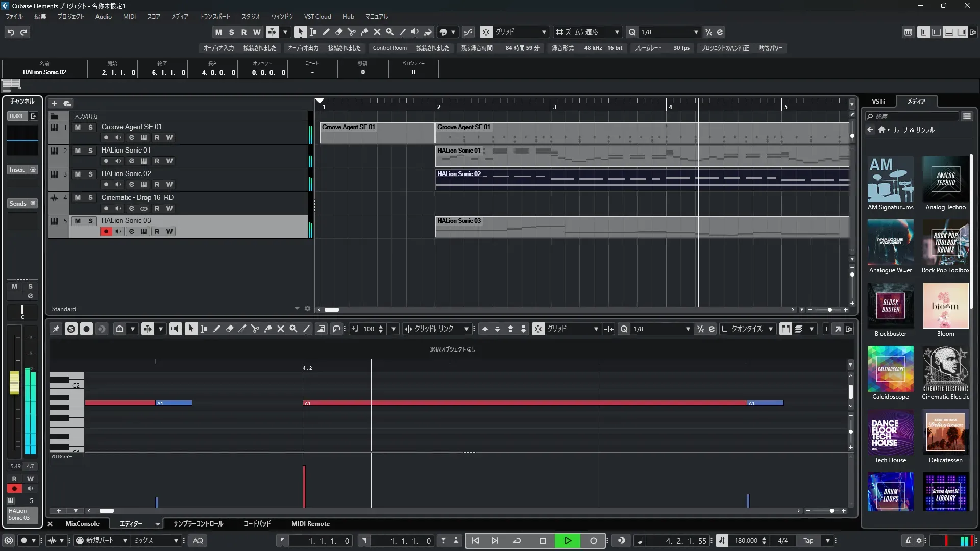Switch to the MixConsole tab
Viewport: 980px width, 551px height.
(82, 524)
